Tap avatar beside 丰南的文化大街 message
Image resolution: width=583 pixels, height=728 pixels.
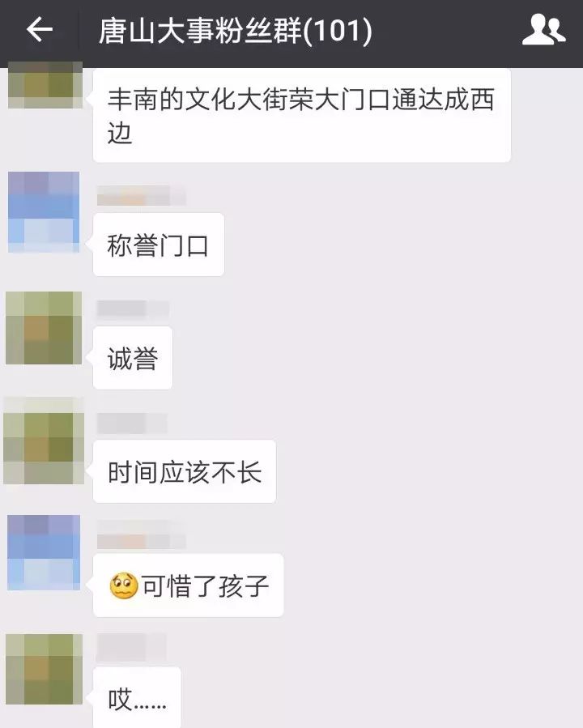tap(45, 85)
